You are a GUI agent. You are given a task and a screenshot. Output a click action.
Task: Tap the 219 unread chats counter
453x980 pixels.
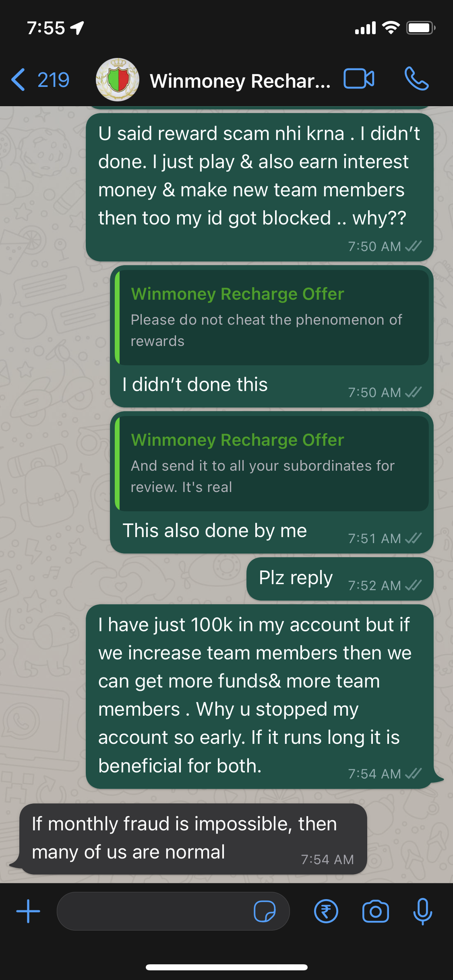coord(53,80)
